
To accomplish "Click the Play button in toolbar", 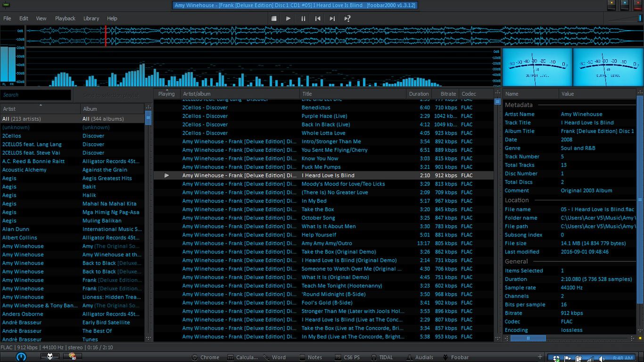I will 288,18.
